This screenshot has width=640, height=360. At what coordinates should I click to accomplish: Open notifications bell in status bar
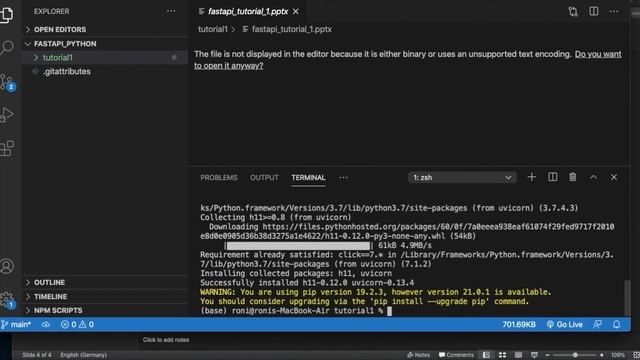[616, 324]
